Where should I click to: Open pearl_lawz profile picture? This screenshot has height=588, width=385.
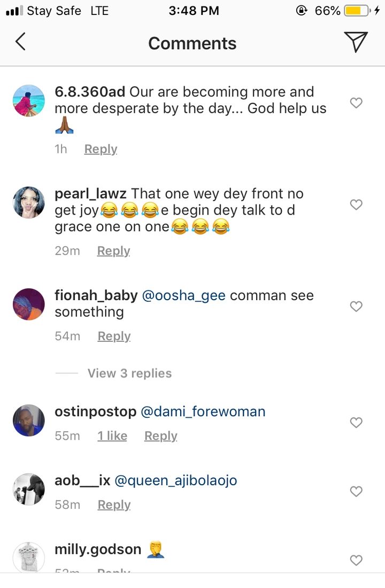(x=28, y=203)
